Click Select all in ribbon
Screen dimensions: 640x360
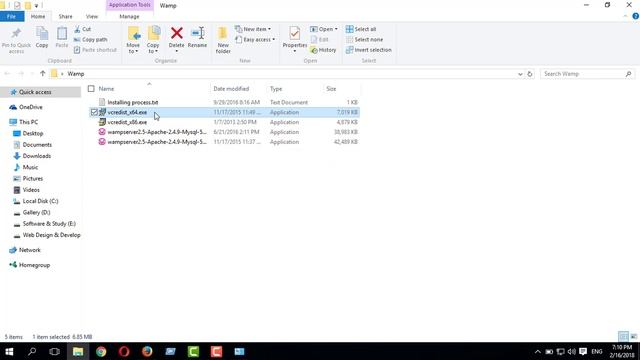pyautogui.click(x=361, y=29)
